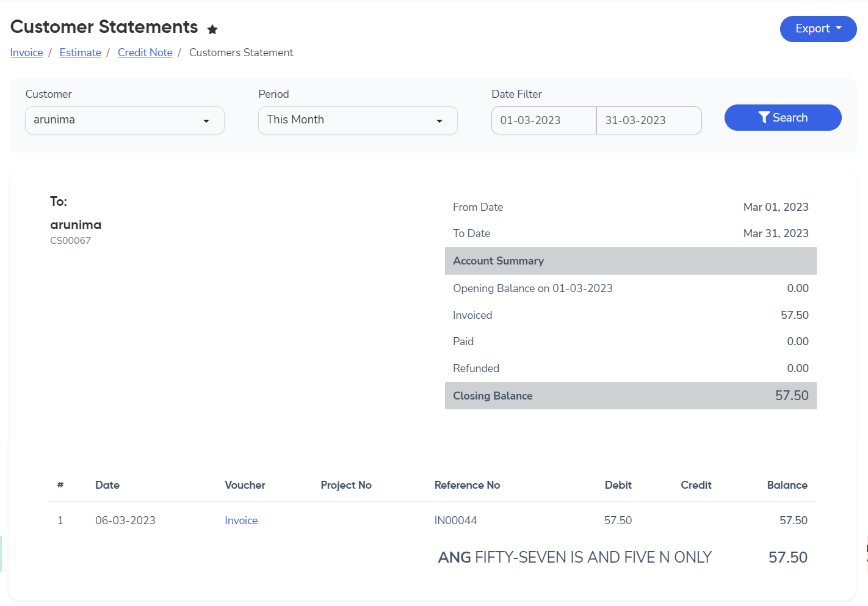Click customer code CS00067
The width and height of the screenshot is (868, 606).
pos(70,241)
